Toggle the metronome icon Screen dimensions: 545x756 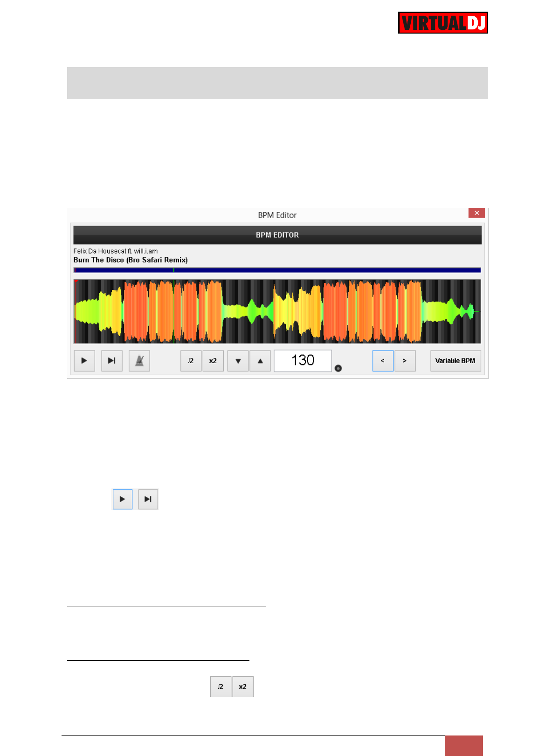[139, 361]
